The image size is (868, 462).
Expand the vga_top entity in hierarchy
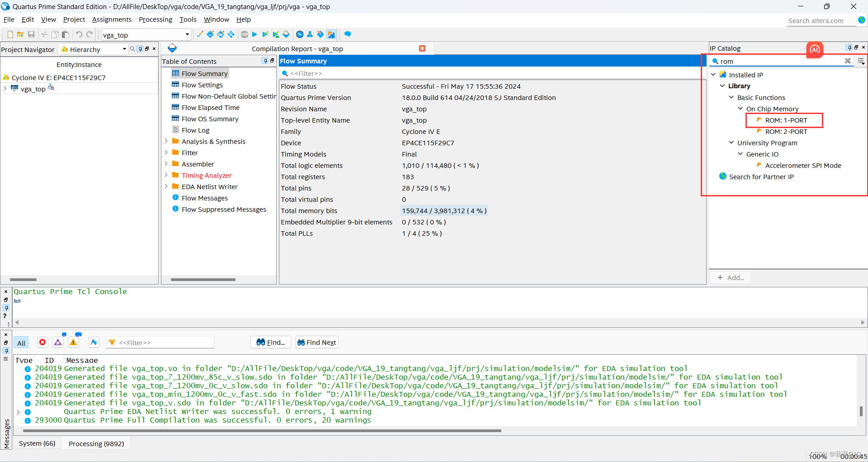5,89
